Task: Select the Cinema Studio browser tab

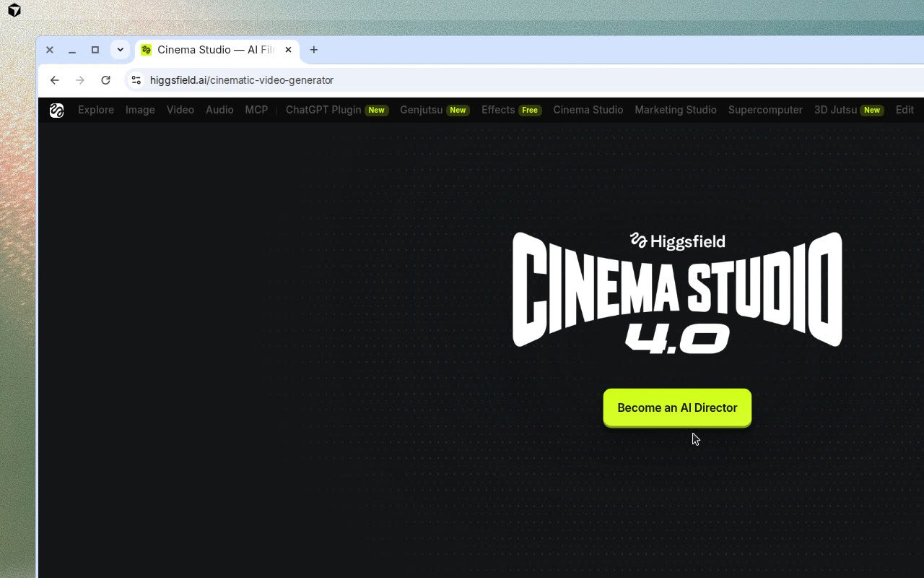Action: (216, 50)
